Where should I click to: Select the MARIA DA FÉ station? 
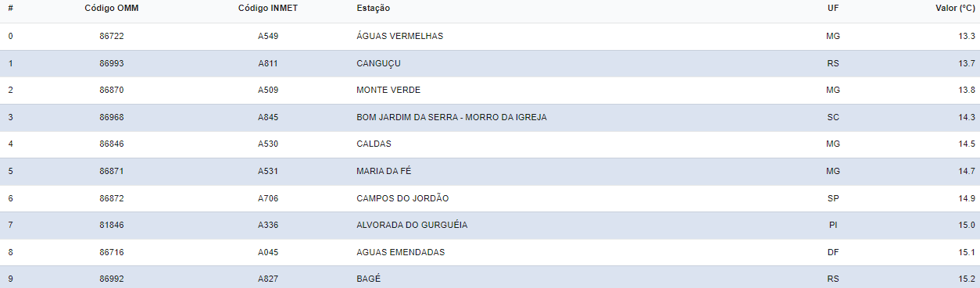click(x=384, y=171)
